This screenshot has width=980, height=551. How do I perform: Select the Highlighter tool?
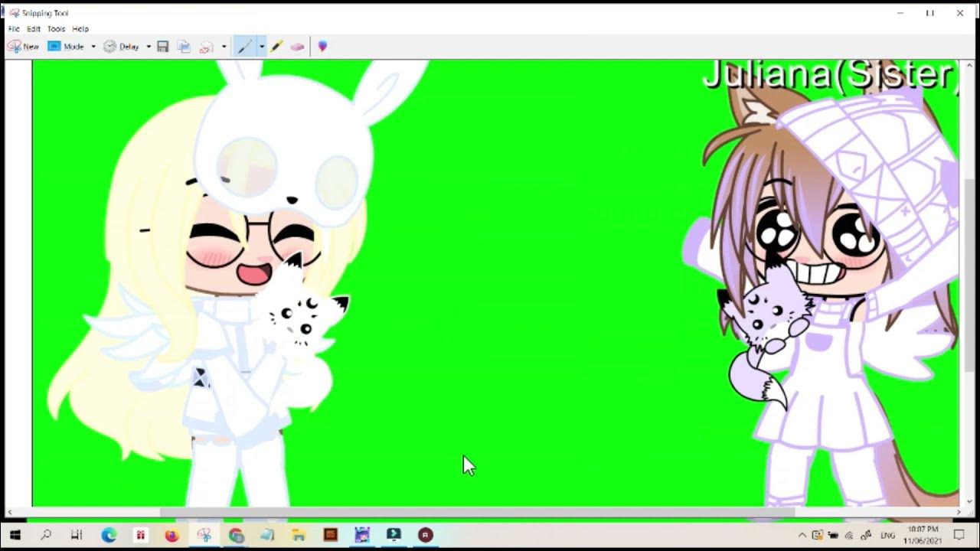pyautogui.click(x=277, y=47)
